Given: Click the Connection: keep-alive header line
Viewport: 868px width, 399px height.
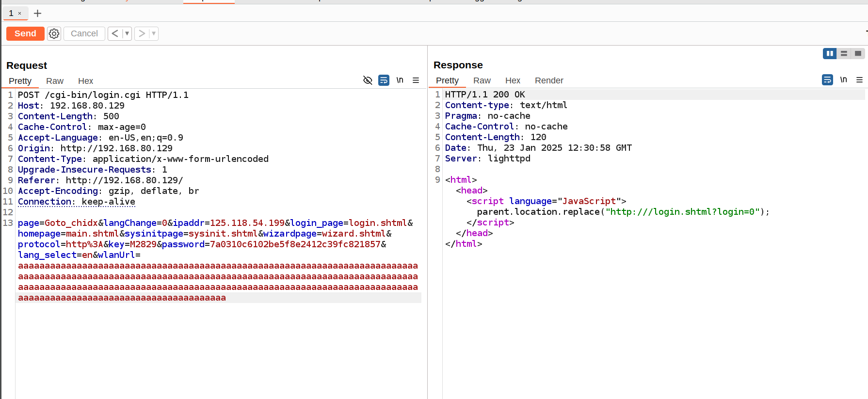Looking at the screenshot, I should point(77,202).
